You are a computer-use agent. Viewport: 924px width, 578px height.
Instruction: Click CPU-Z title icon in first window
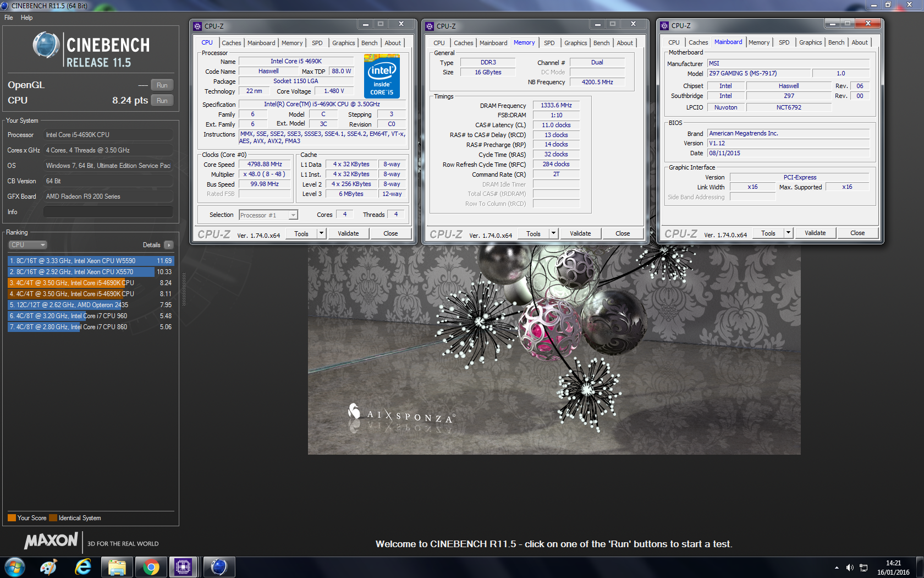tap(198, 26)
